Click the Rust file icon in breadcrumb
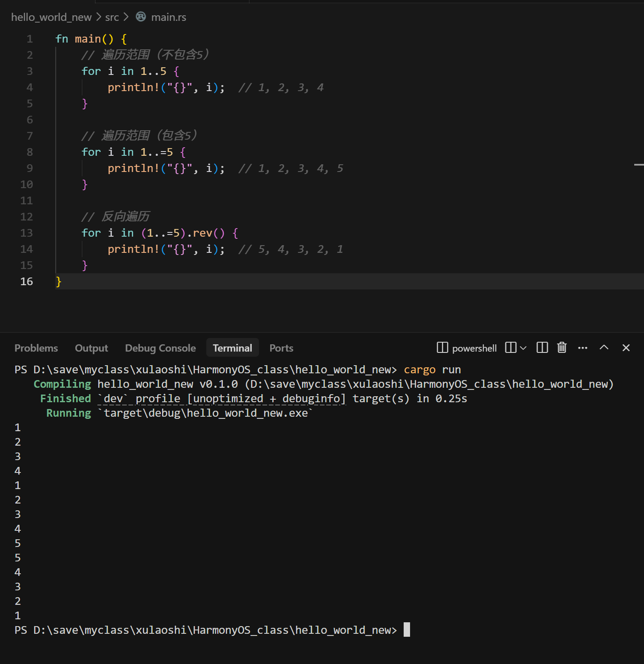Viewport: 644px width, 664px height. pyautogui.click(x=141, y=17)
